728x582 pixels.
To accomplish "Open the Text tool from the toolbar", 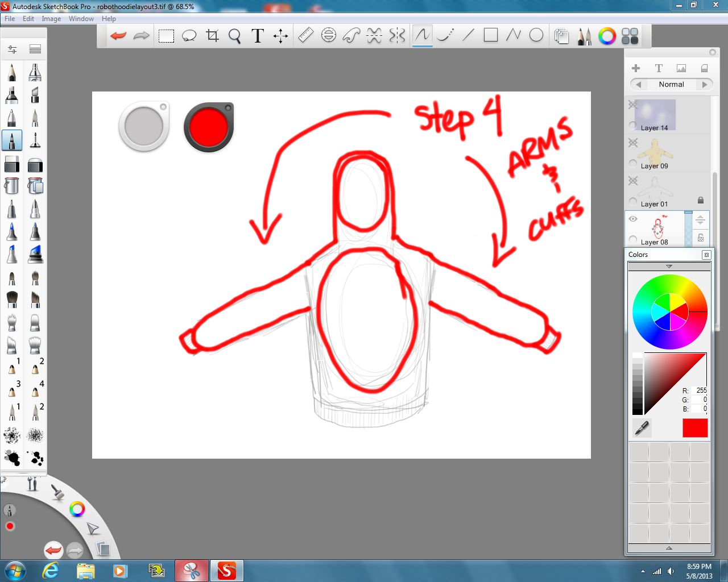I will (257, 35).
